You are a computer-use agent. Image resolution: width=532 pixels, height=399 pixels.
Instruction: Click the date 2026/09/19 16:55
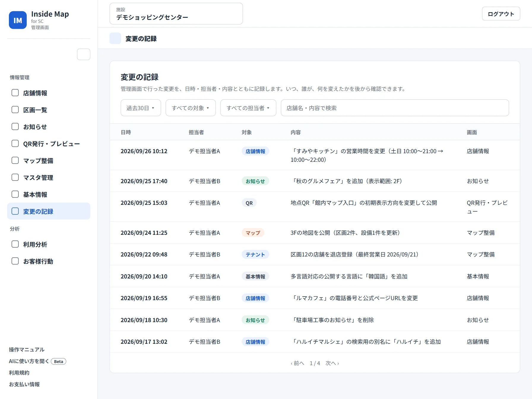tap(144, 298)
